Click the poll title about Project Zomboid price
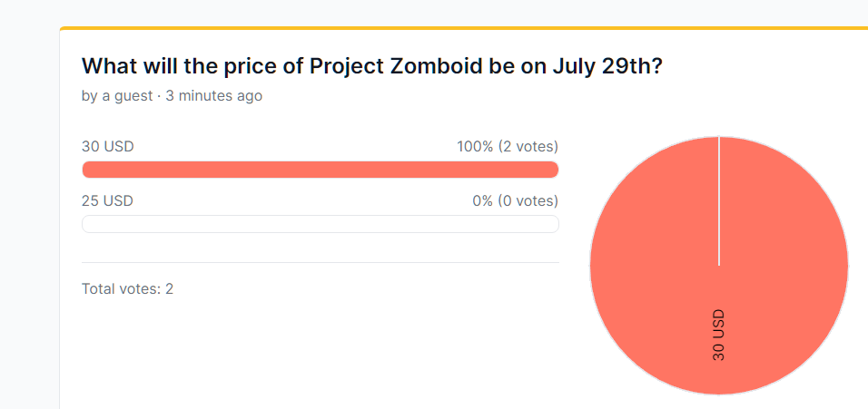This screenshot has height=409, width=868. (x=372, y=67)
